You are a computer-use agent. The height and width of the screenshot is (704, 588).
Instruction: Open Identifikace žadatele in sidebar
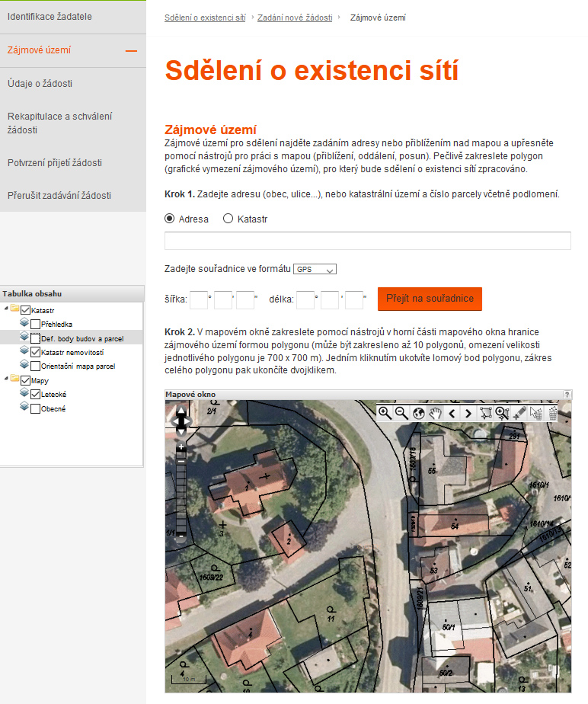[x=51, y=15]
